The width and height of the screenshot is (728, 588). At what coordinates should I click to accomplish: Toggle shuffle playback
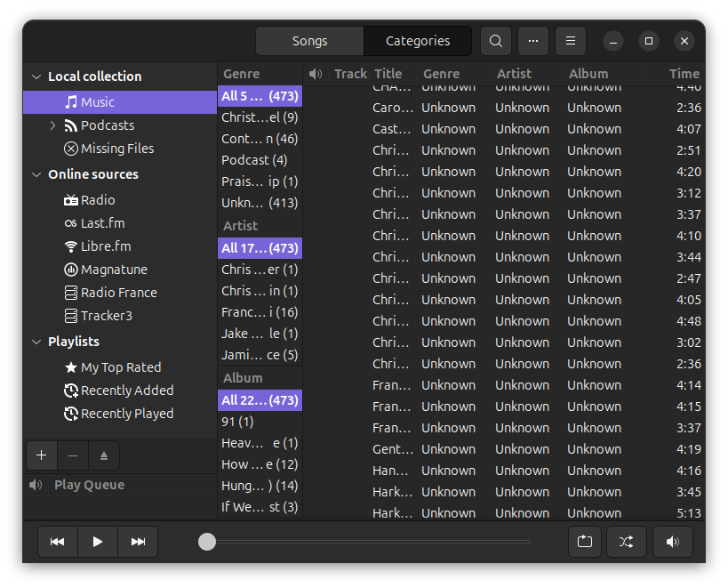pos(626,542)
